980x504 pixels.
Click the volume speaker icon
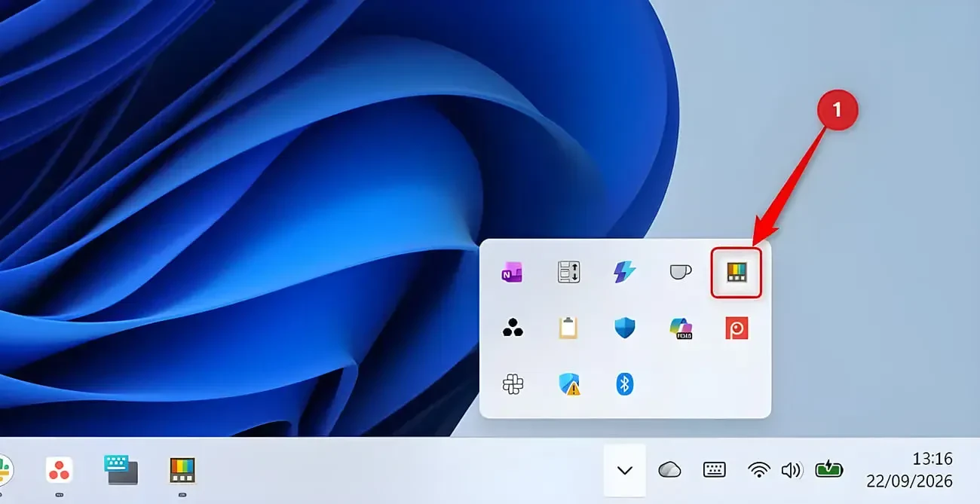click(791, 470)
